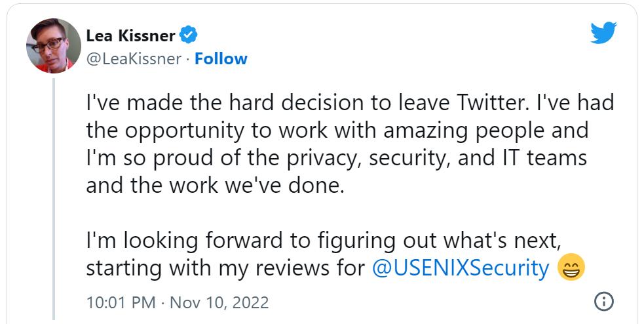Follow Lea Kissner via Follow link

coord(221,59)
